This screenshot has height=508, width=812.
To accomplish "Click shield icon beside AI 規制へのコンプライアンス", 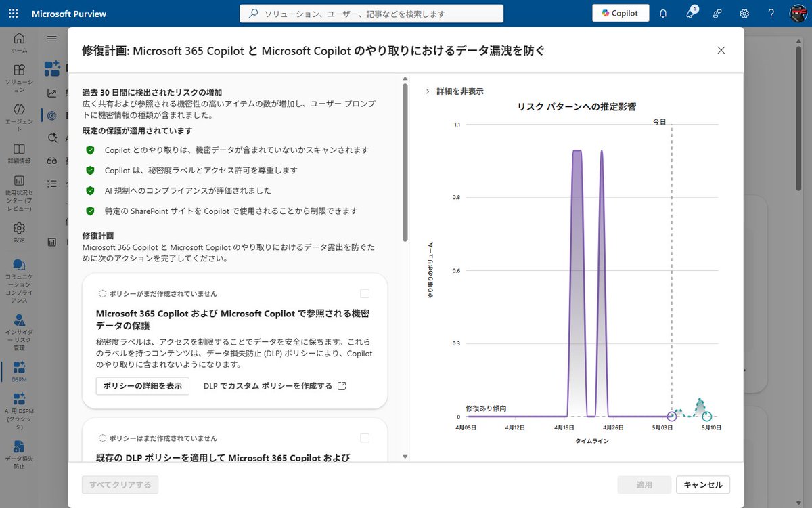I will (x=90, y=190).
